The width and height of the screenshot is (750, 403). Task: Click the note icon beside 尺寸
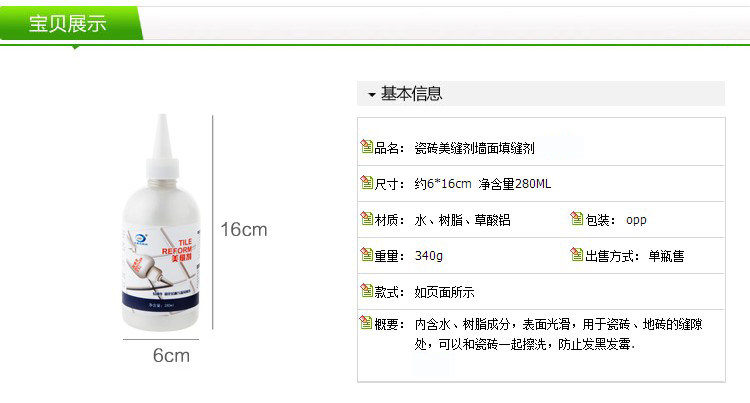[367, 182]
